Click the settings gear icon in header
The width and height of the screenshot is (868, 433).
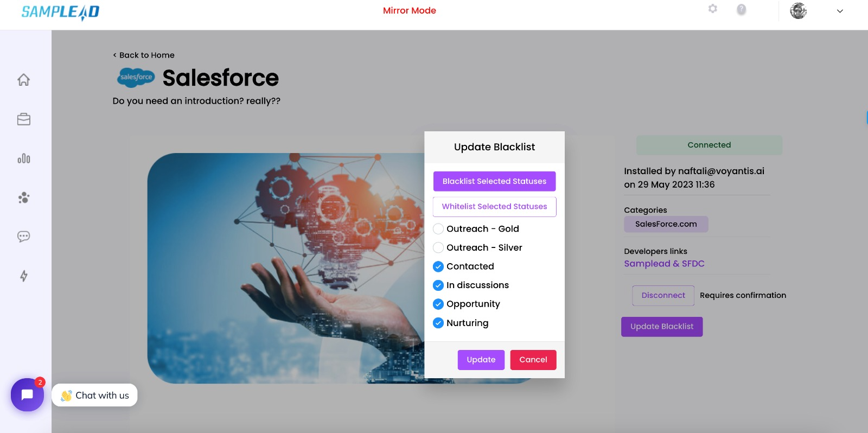pos(713,9)
